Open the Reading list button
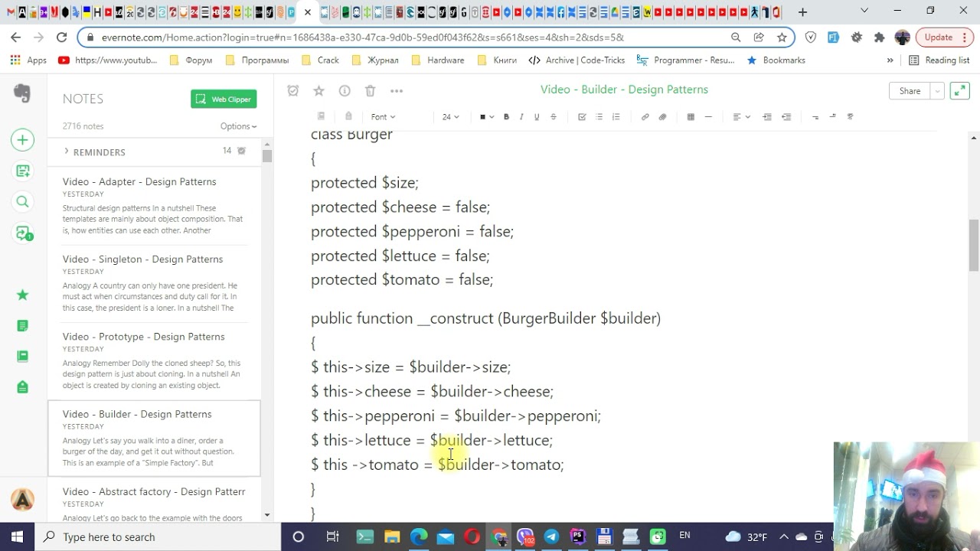This screenshot has height=551, width=980. pyautogui.click(x=939, y=60)
